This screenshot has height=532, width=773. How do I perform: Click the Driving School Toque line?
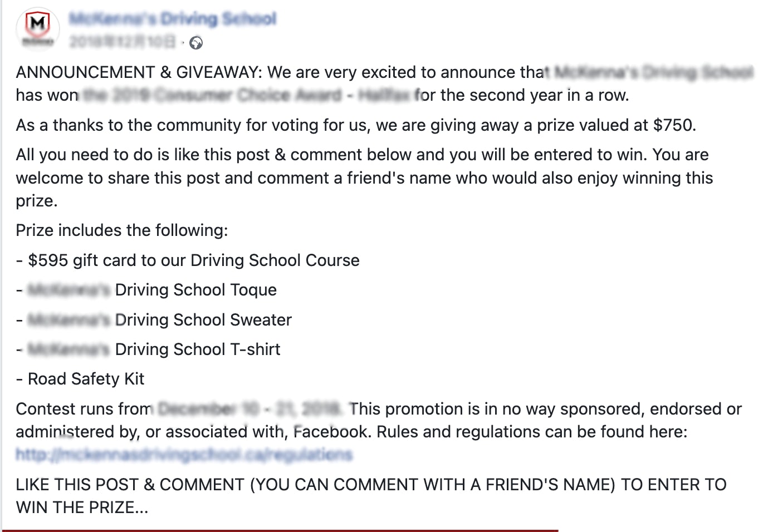pyautogui.click(x=195, y=290)
